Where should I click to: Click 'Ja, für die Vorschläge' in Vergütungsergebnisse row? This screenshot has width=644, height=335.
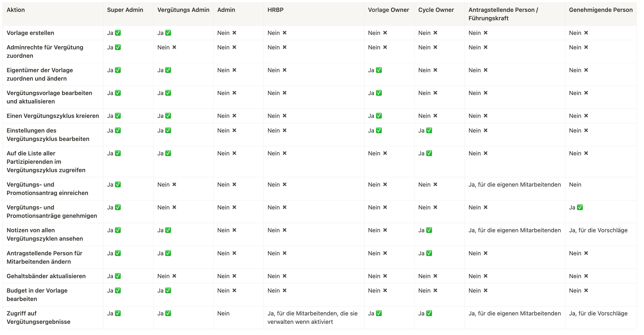(x=598, y=314)
